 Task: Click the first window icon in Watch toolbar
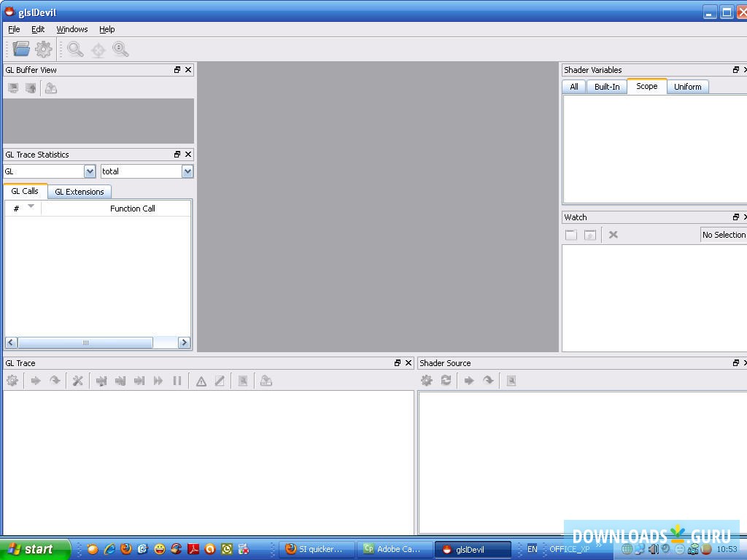coord(570,235)
